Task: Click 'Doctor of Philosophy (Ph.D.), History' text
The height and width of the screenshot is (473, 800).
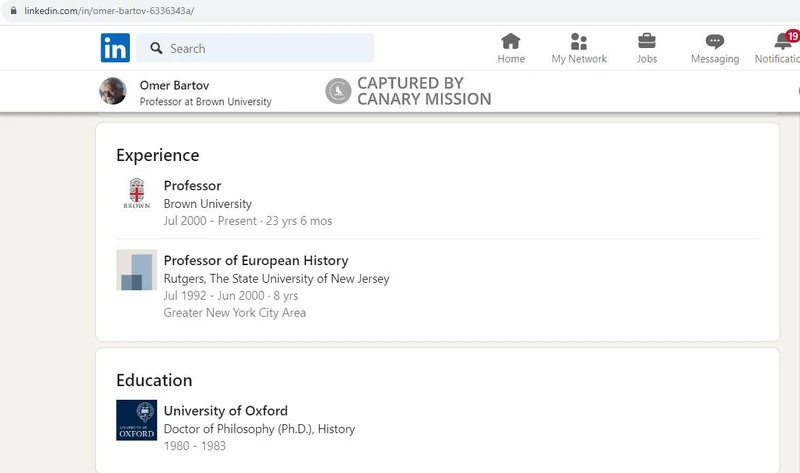Action: (259, 429)
